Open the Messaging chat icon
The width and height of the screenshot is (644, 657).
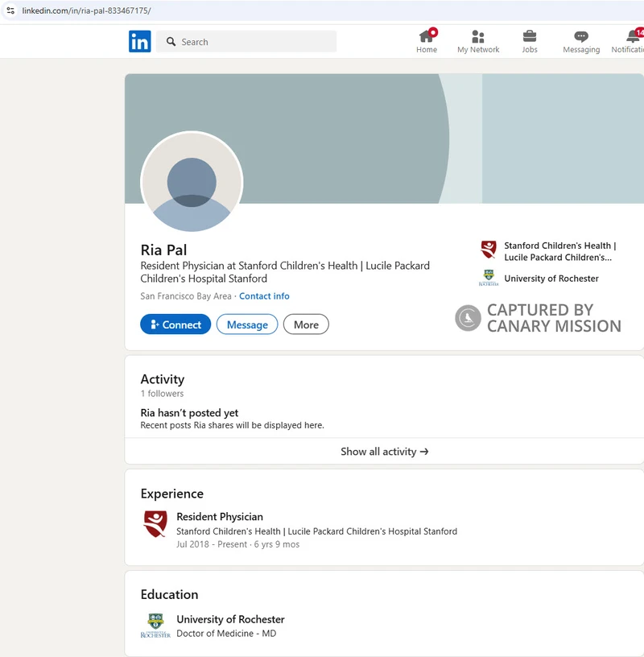click(581, 37)
